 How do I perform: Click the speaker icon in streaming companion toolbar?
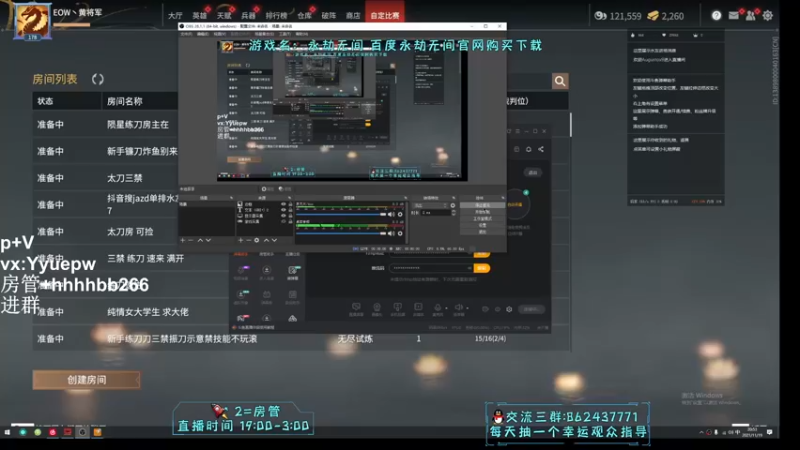[x=458, y=308]
